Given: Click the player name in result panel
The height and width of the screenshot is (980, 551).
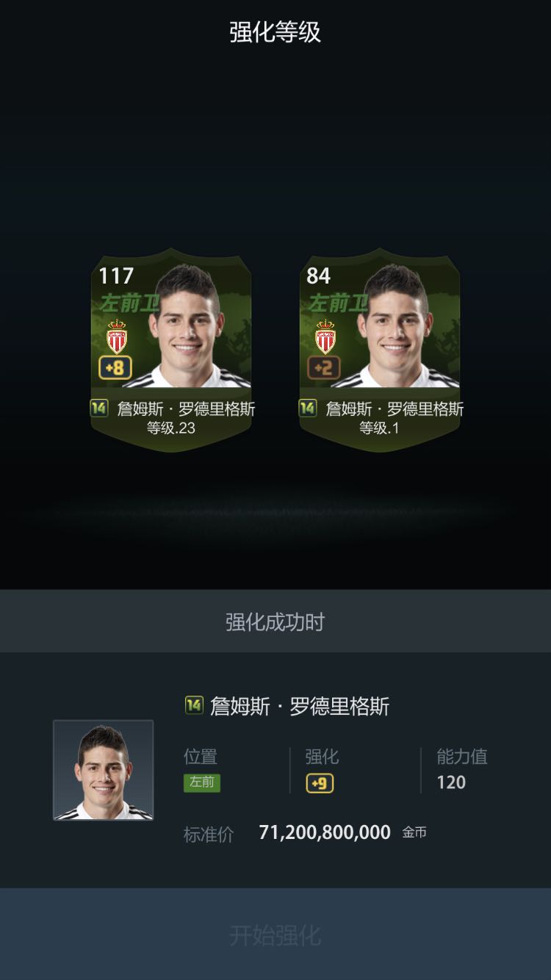Looking at the screenshot, I should 300,706.
